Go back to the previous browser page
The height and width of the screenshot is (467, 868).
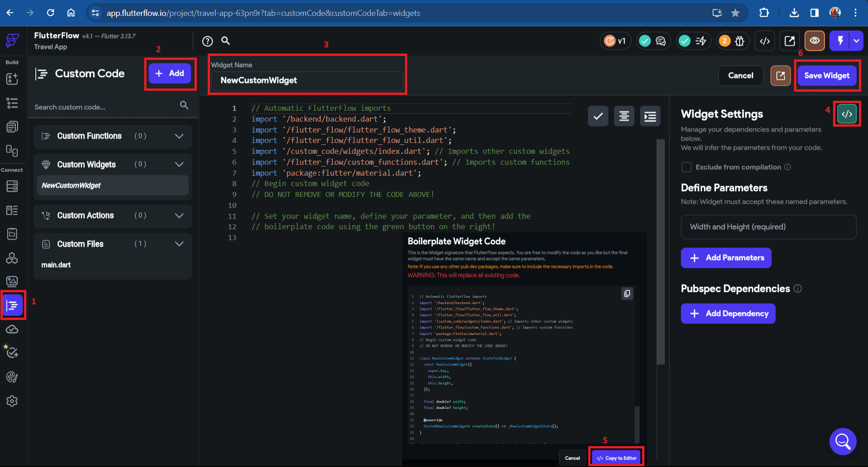pyautogui.click(x=10, y=13)
